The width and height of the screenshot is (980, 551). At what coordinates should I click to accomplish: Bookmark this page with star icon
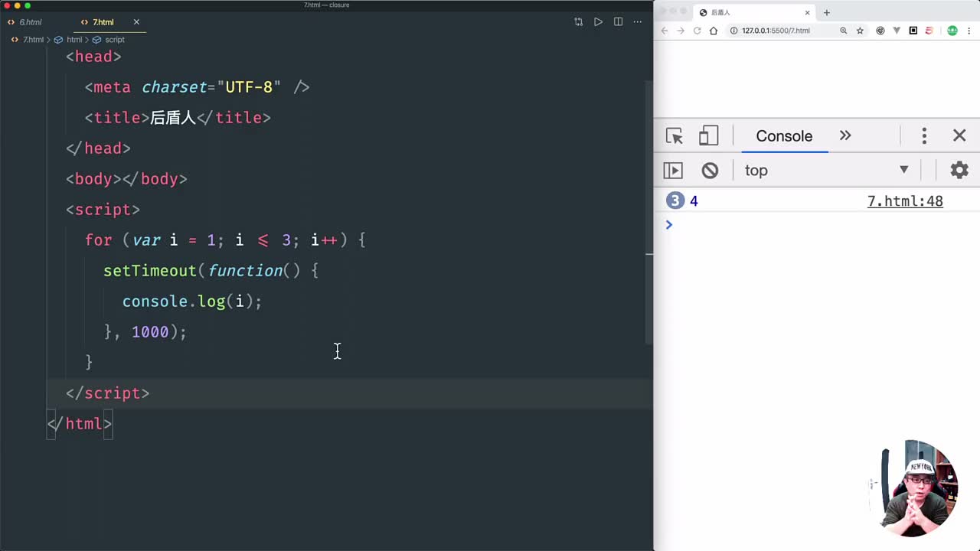860,31
